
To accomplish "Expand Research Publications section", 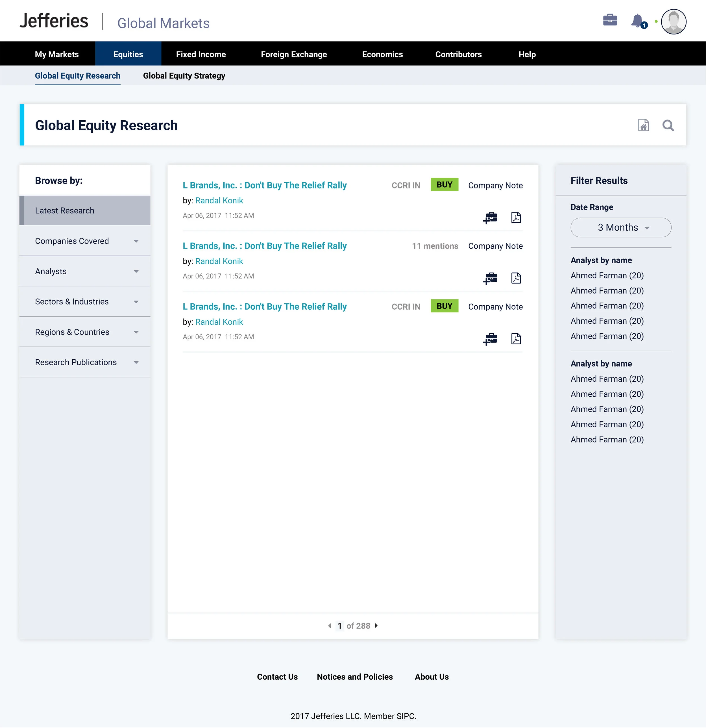I will 85,362.
